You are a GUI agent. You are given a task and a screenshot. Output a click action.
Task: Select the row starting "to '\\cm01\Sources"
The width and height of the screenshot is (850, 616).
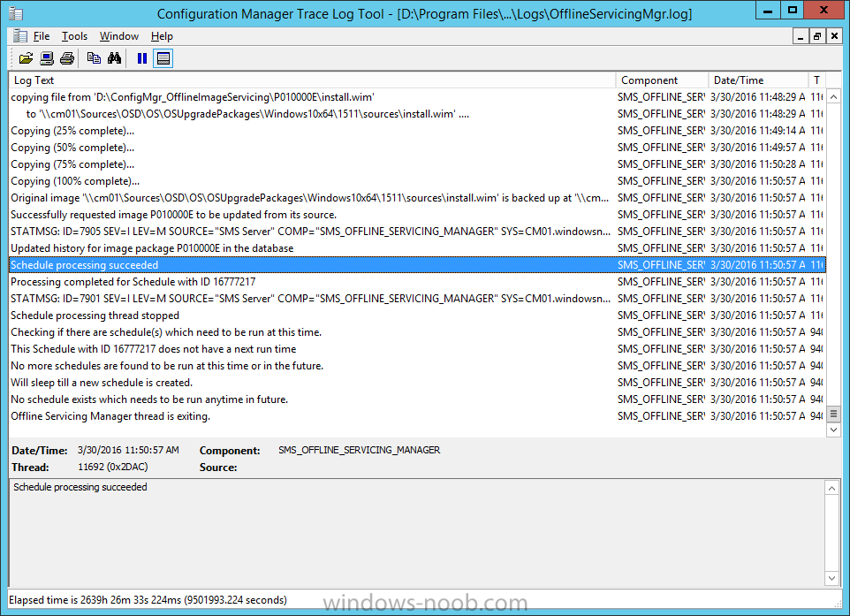417,114
